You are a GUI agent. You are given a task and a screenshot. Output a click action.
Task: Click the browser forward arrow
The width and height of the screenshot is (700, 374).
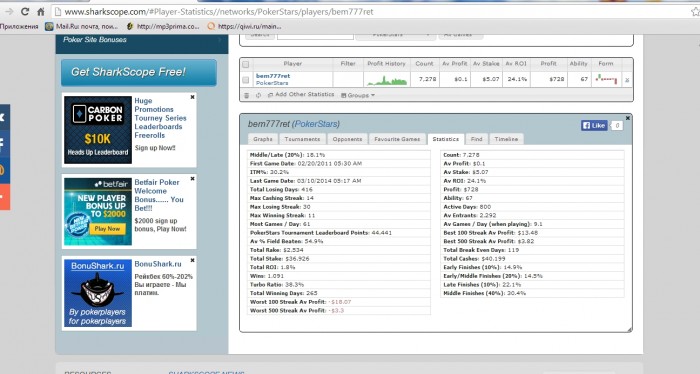click(x=9, y=12)
